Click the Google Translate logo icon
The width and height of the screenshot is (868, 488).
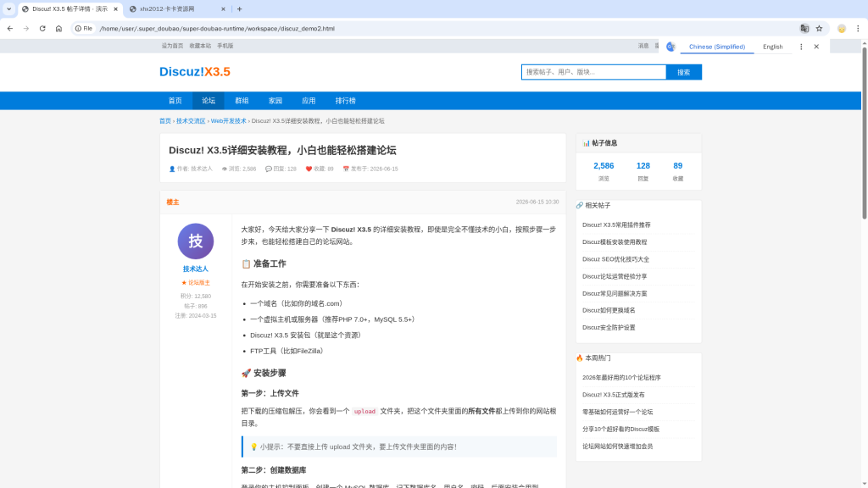(x=671, y=47)
